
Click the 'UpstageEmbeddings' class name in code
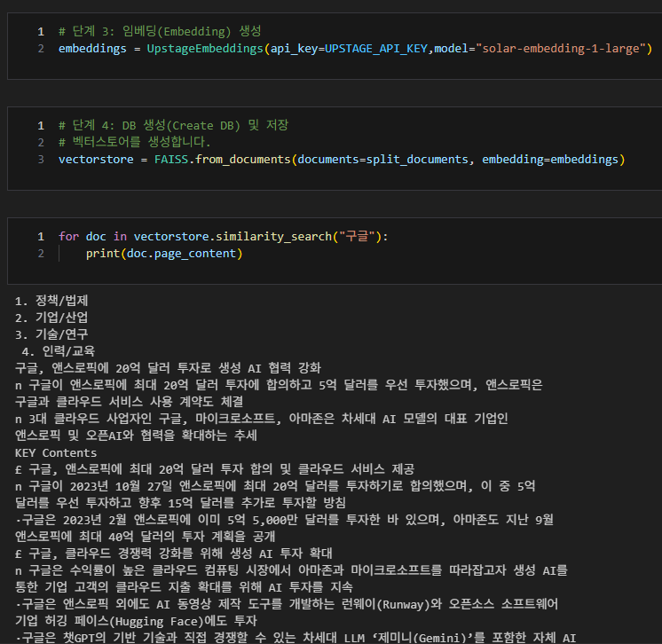pos(205,49)
